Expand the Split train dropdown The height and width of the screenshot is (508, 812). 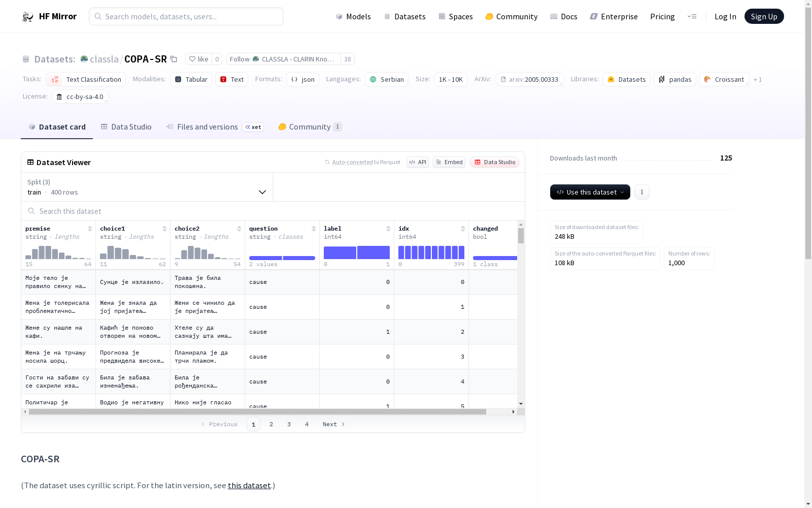coord(147,187)
